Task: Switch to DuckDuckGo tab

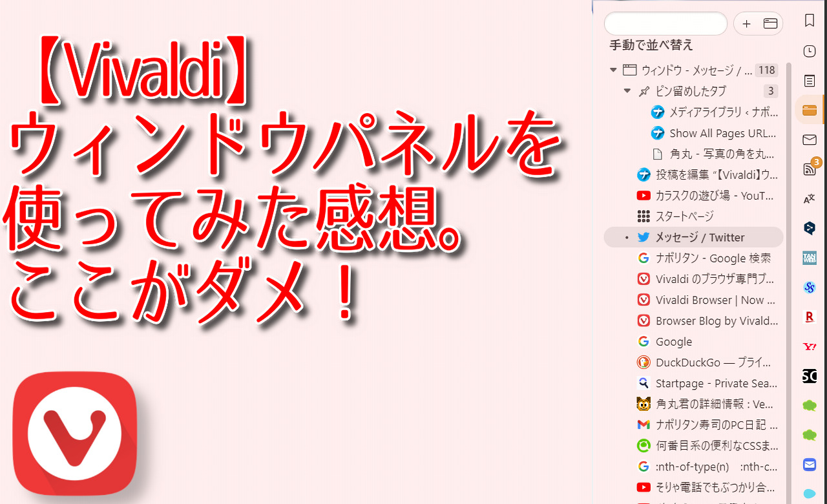Action: (693, 362)
